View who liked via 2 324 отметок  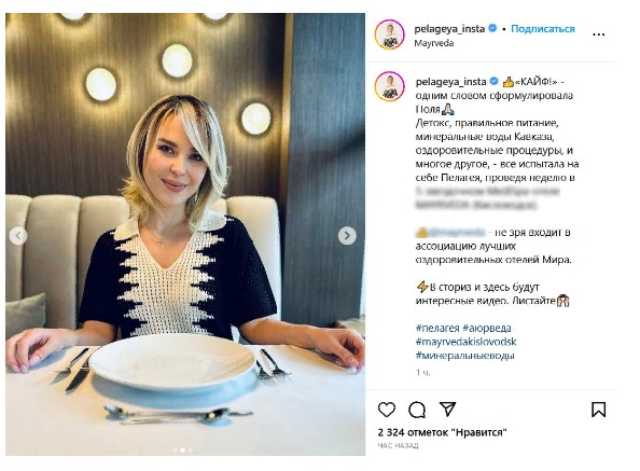click(x=442, y=432)
